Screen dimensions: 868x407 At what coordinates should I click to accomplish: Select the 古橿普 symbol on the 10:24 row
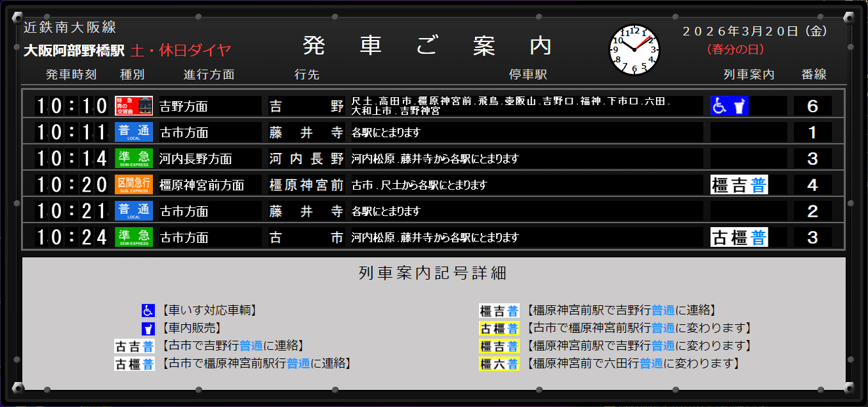point(738,237)
